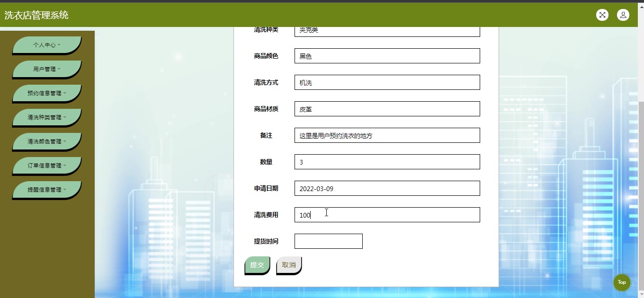The width and height of the screenshot is (644, 298).
Task: Focus the 商品材质 input field
Action: [x=387, y=109]
